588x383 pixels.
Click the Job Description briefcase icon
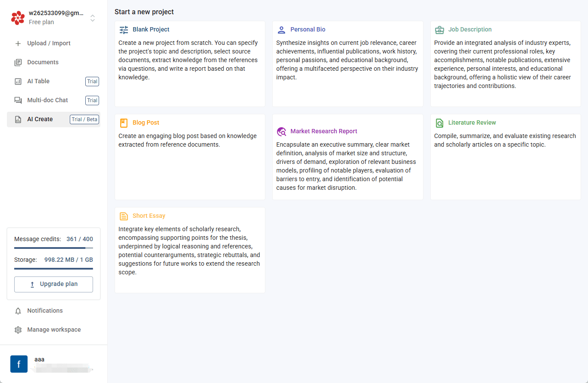(439, 30)
